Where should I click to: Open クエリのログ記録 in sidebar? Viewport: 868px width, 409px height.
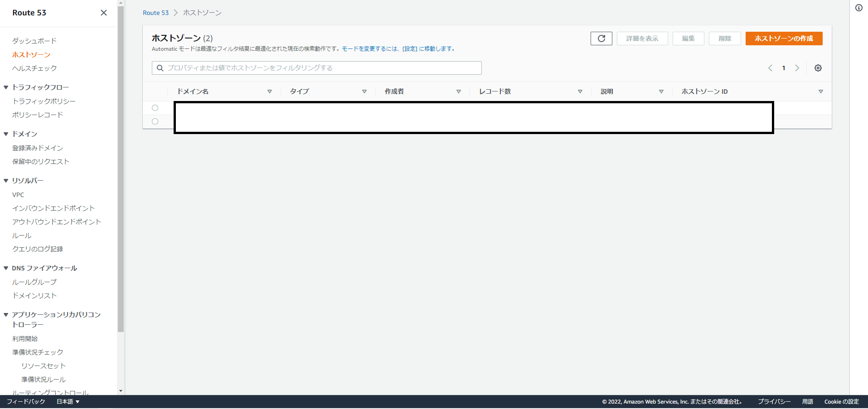(38, 249)
